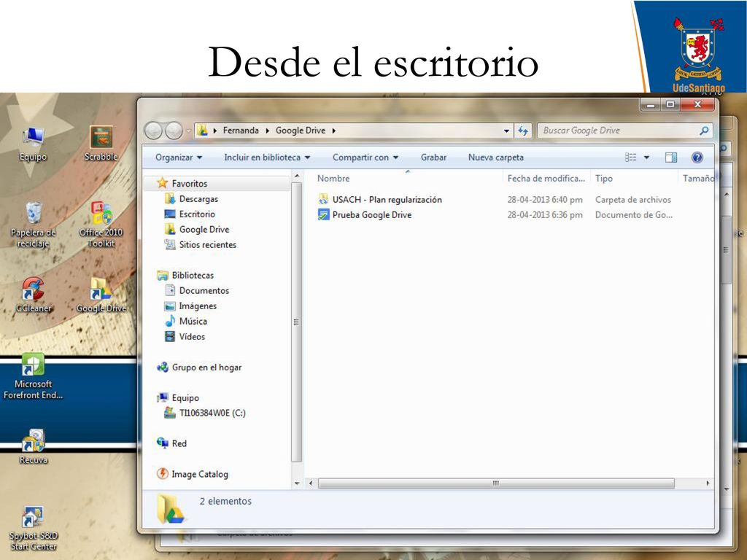Select Documentos library
The image size is (747, 560).
point(204,290)
